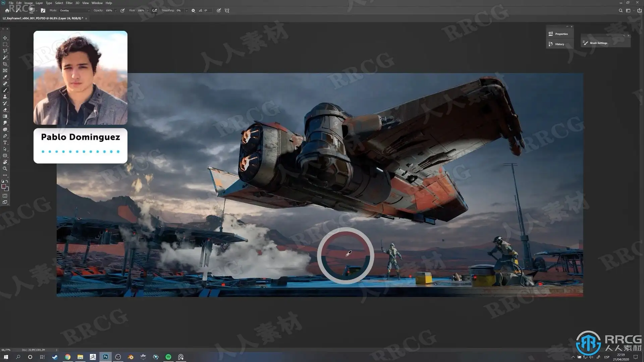
Task: Select the Magic Wand tool
Action: [5, 58]
